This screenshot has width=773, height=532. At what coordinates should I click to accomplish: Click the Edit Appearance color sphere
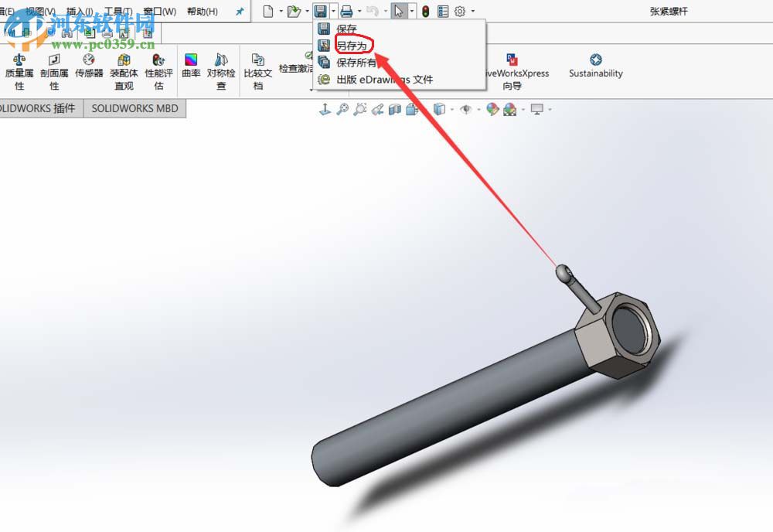coord(492,109)
